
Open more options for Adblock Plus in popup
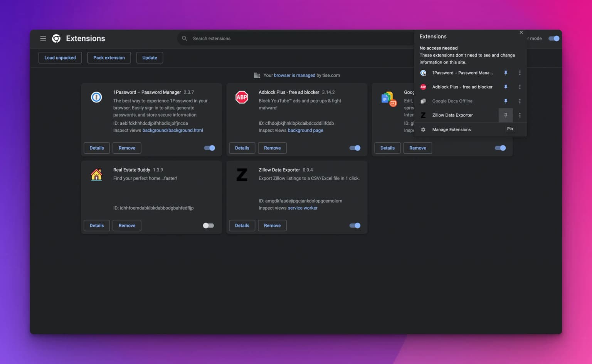[x=520, y=87]
